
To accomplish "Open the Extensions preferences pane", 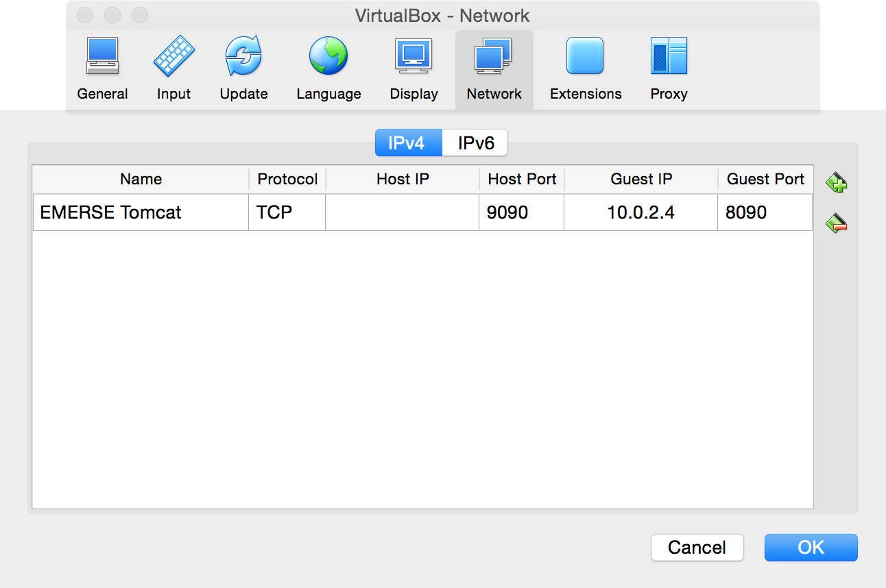I will [x=586, y=70].
